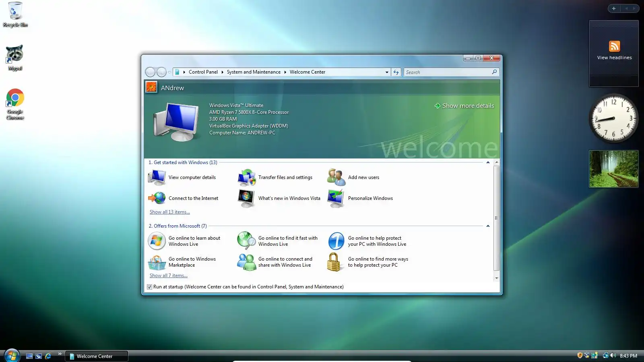Open Go online to Windows Marketplace

pyautogui.click(x=182, y=262)
